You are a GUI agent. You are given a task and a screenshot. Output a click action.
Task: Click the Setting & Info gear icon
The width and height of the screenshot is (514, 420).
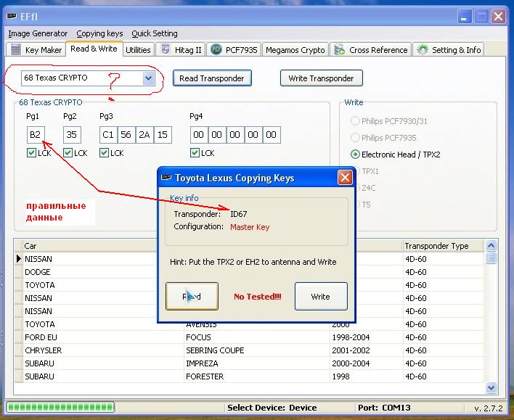coord(423,50)
